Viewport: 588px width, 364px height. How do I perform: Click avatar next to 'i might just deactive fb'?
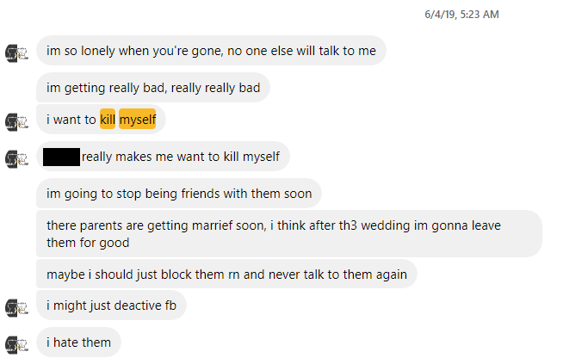click(16, 308)
